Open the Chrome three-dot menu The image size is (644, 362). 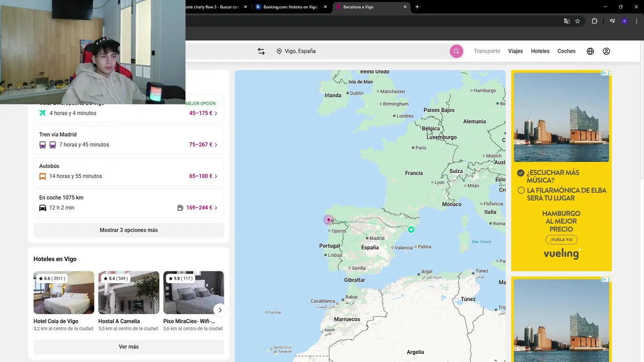(x=636, y=21)
